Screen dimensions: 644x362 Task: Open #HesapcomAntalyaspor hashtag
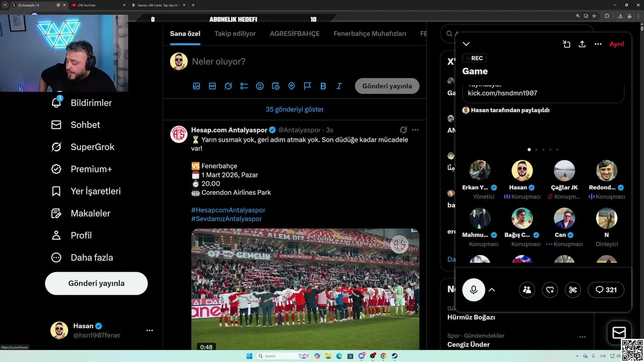click(228, 210)
